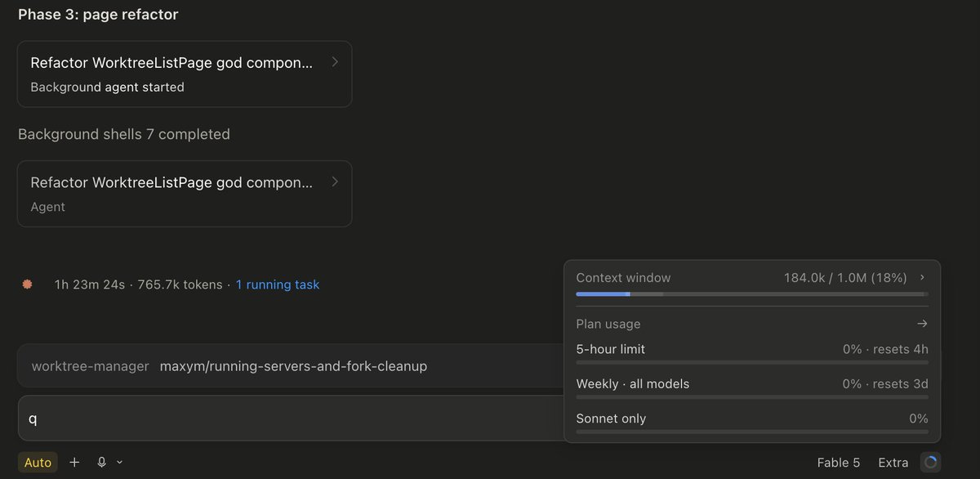
Task: Click the '1h 23m 24s' elapsed time
Action: [90, 284]
